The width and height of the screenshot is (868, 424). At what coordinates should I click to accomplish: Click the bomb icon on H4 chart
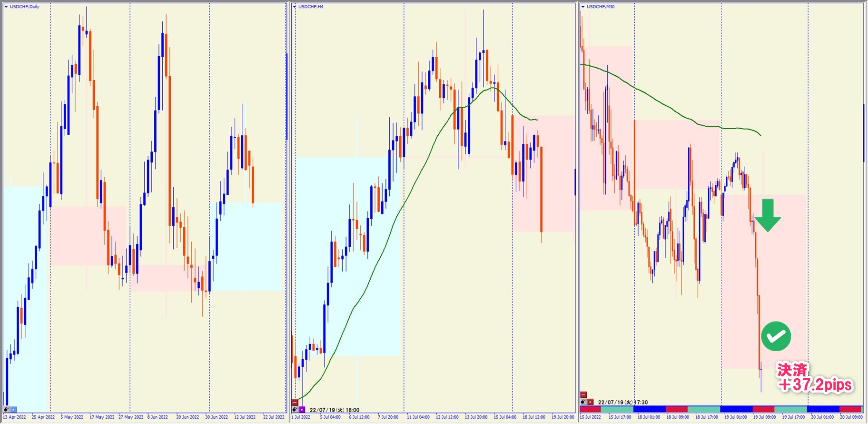click(x=295, y=410)
